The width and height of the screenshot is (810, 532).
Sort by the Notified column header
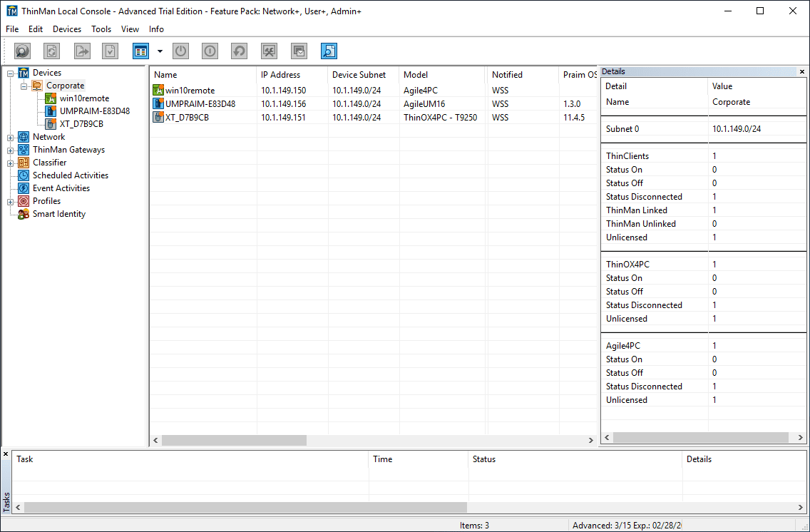click(523, 75)
